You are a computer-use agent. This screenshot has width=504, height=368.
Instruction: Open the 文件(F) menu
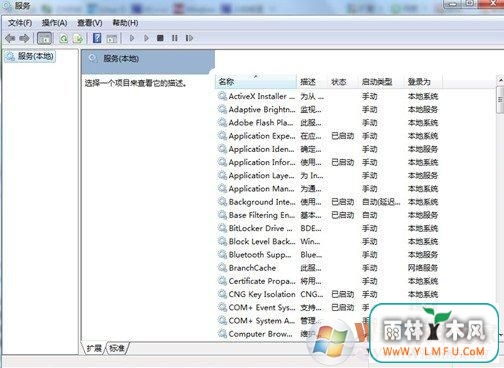click(x=20, y=23)
